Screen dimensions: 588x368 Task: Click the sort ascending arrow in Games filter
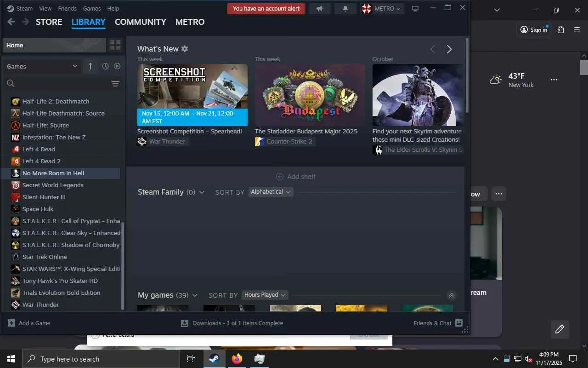point(90,66)
